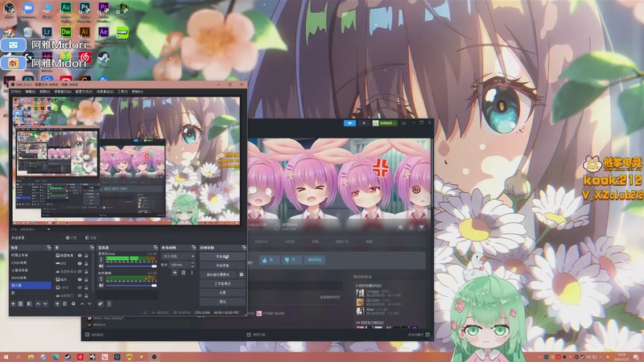Pop out the audio mixer dock
The height and width of the screenshot is (362, 644).
tap(155, 248)
